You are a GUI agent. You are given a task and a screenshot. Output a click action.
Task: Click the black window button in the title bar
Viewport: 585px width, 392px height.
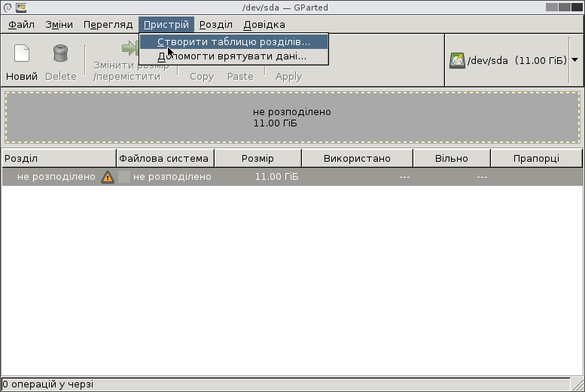pos(577,7)
